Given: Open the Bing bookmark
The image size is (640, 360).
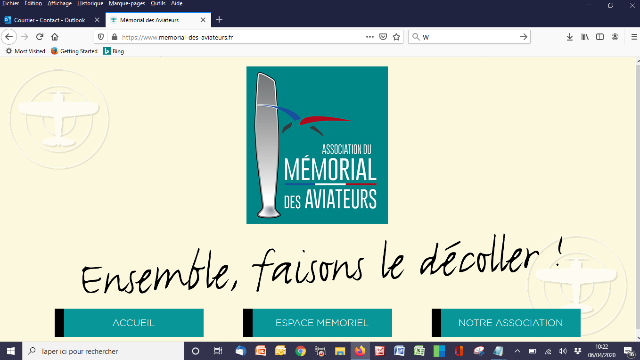Looking at the screenshot, I should 114,51.
